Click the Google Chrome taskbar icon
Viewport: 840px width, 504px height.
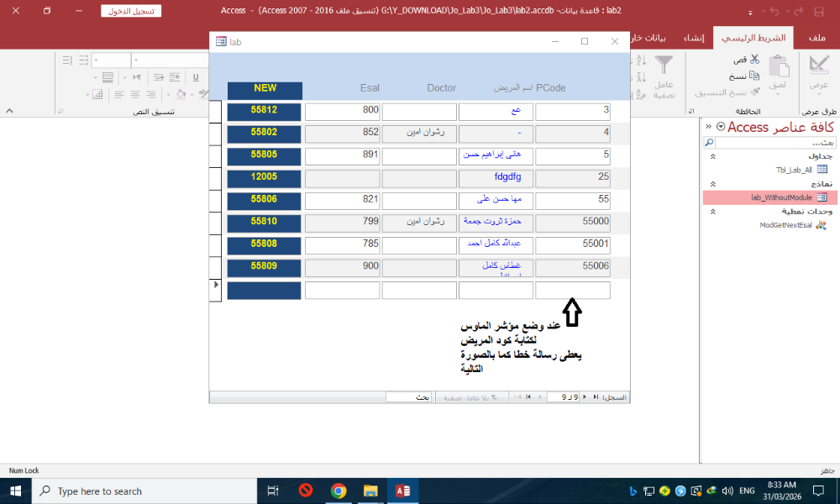pyautogui.click(x=339, y=491)
